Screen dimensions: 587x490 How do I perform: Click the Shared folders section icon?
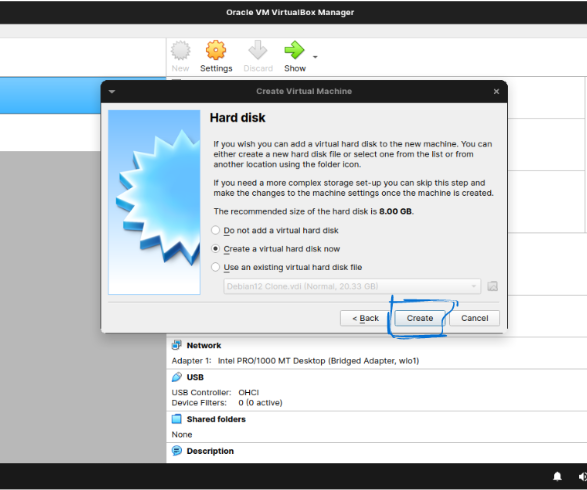tap(176, 419)
